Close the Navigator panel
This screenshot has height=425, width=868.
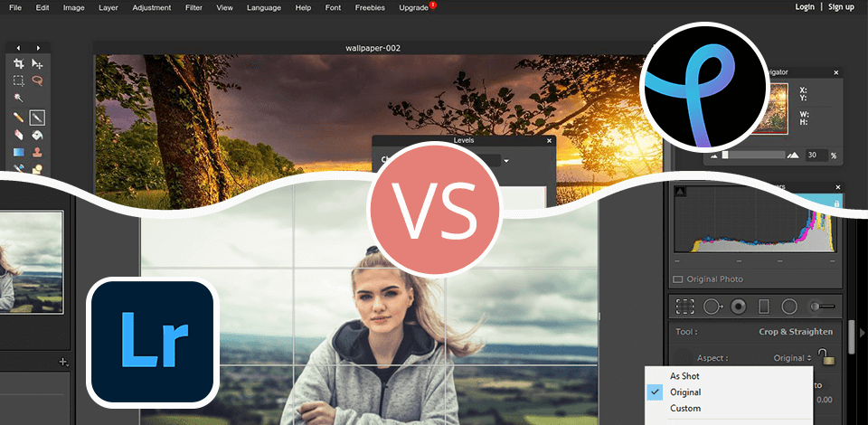836,72
